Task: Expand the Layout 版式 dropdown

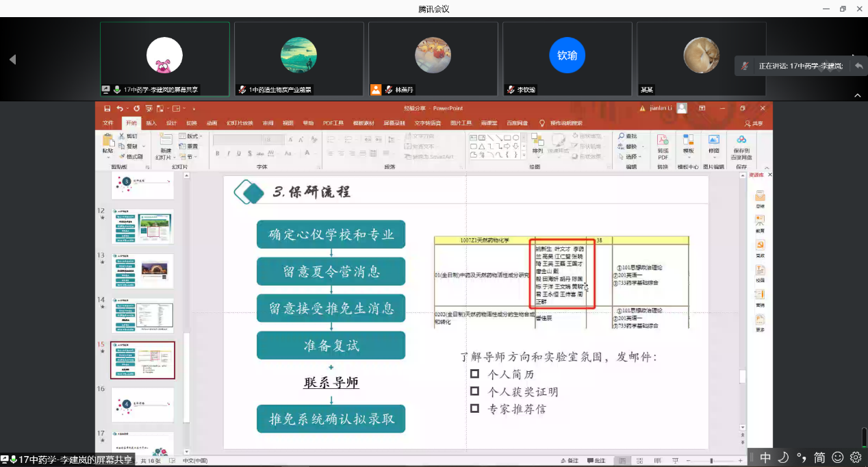Action: [x=192, y=136]
